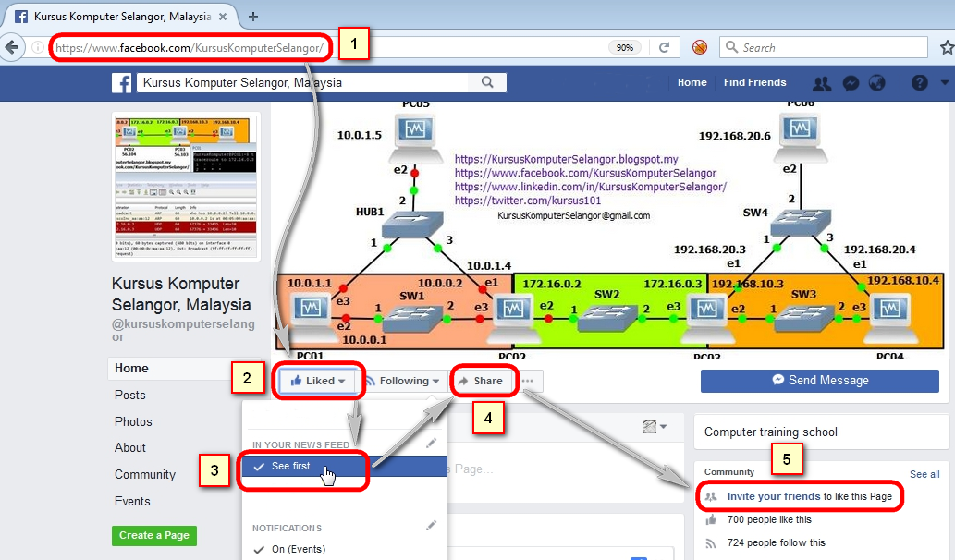Screen dimensions: 955x560
Task: Open the post composer audience dropdown icon
Action: click(655, 427)
